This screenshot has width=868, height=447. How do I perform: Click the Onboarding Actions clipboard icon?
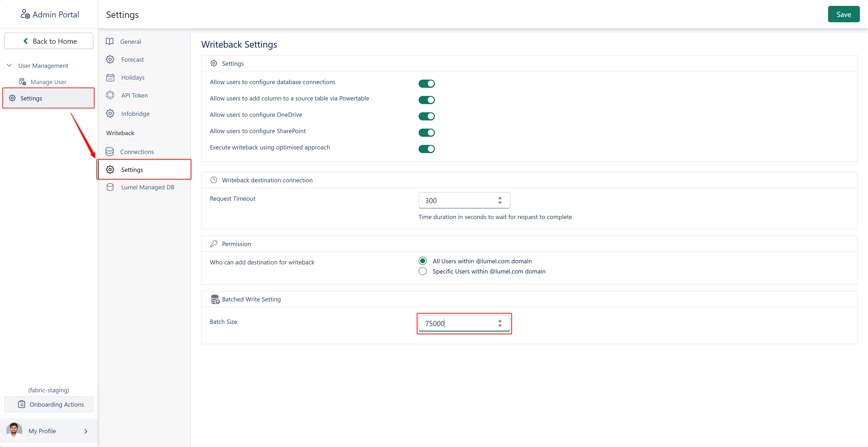[x=22, y=404]
